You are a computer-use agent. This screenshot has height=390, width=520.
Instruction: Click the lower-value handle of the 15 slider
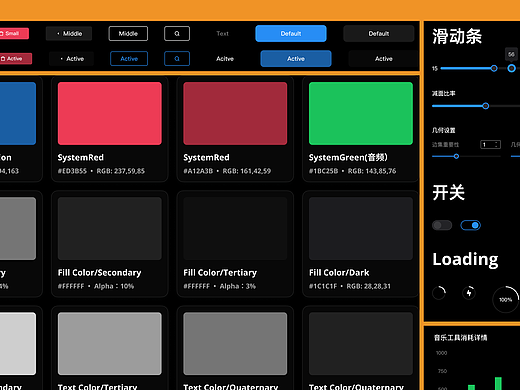(494, 68)
